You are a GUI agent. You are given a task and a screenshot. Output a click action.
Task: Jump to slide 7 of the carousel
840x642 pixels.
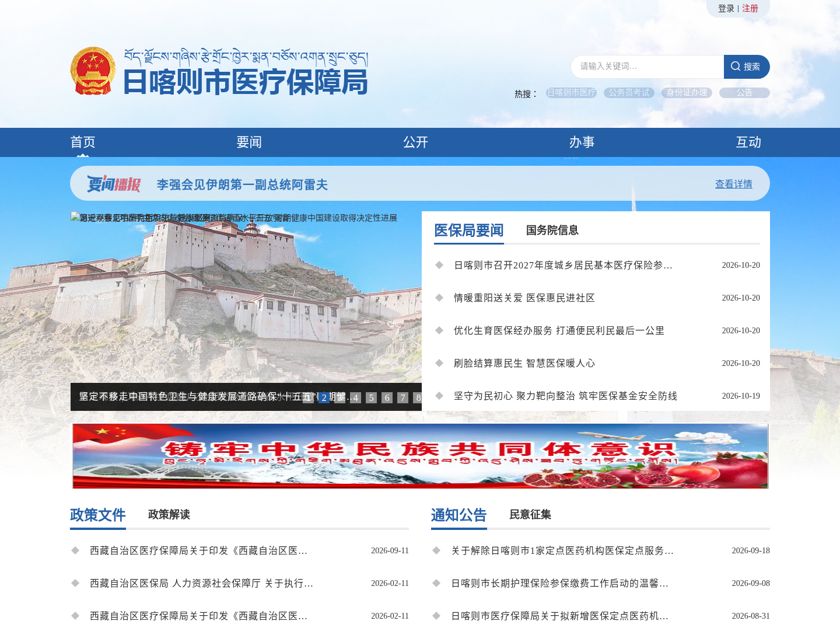click(x=402, y=397)
